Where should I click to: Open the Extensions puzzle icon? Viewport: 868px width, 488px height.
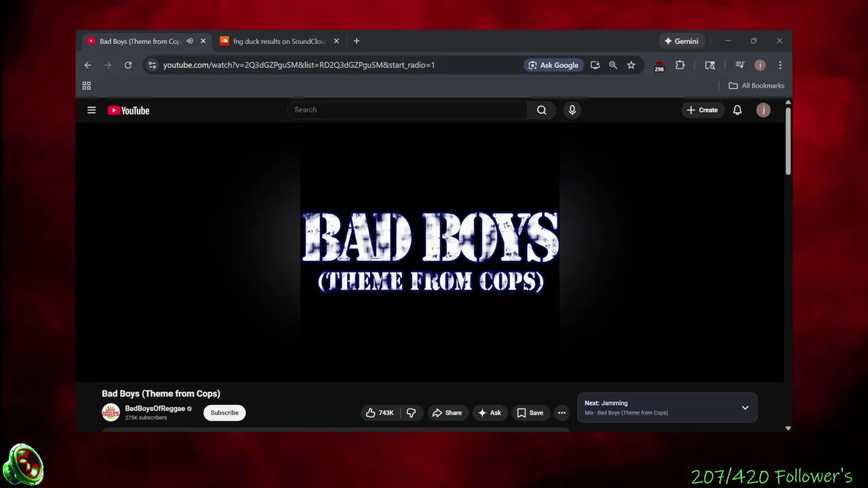680,65
